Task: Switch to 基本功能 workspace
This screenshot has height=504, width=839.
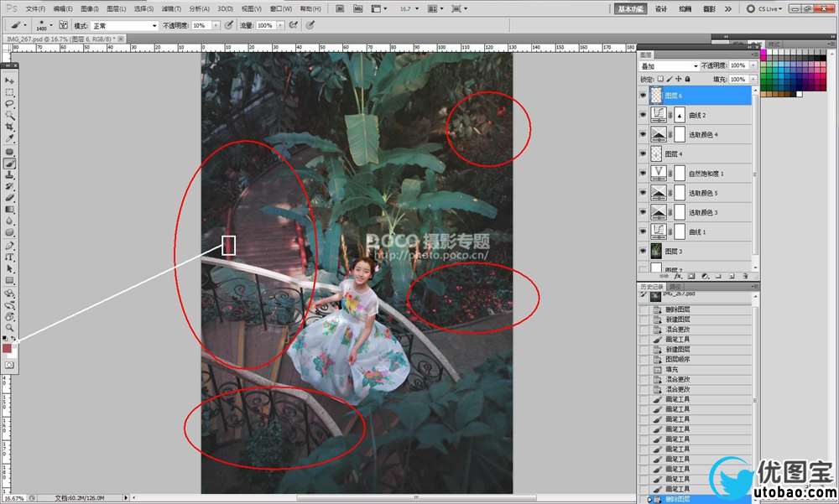Action: pyautogui.click(x=630, y=8)
